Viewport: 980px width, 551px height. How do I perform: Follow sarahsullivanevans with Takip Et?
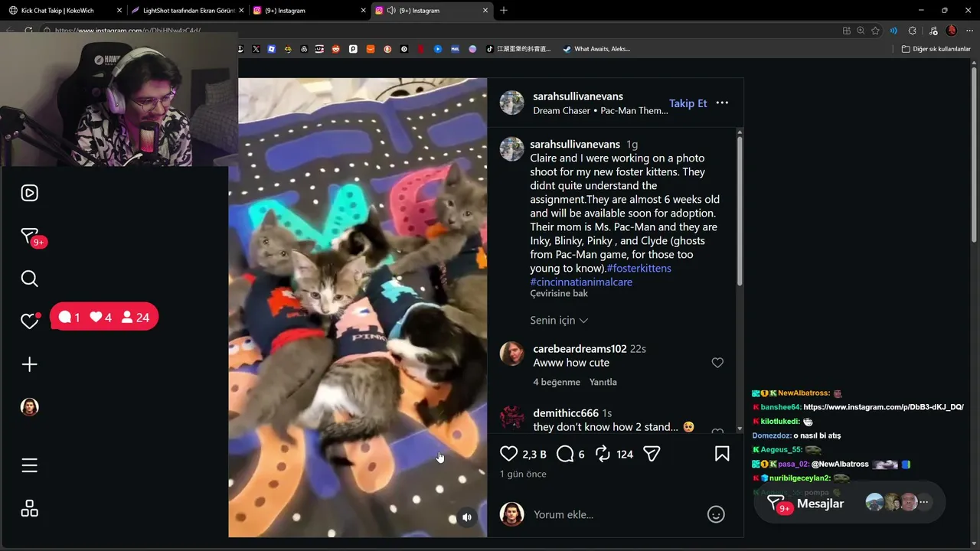pyautogui.click(x=688, y=103)
